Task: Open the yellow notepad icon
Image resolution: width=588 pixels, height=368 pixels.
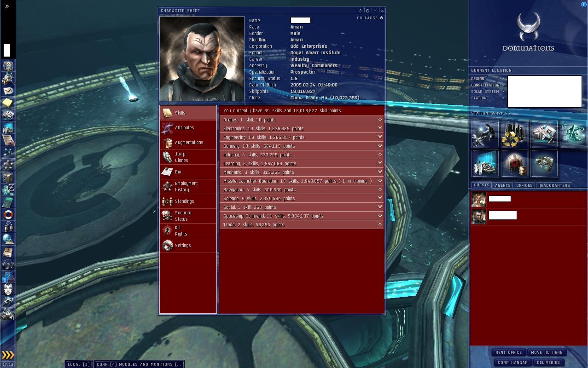Action: tap(8, 103)
